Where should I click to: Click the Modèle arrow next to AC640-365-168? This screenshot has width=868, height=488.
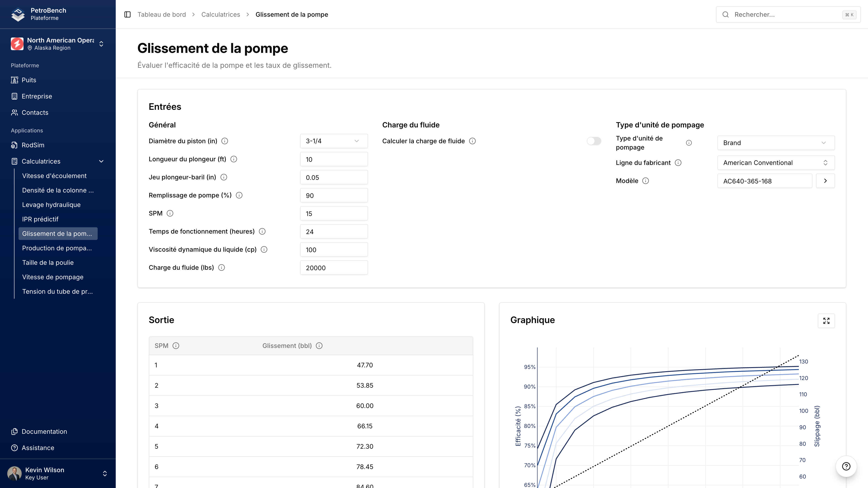click(x=825, y=181)
